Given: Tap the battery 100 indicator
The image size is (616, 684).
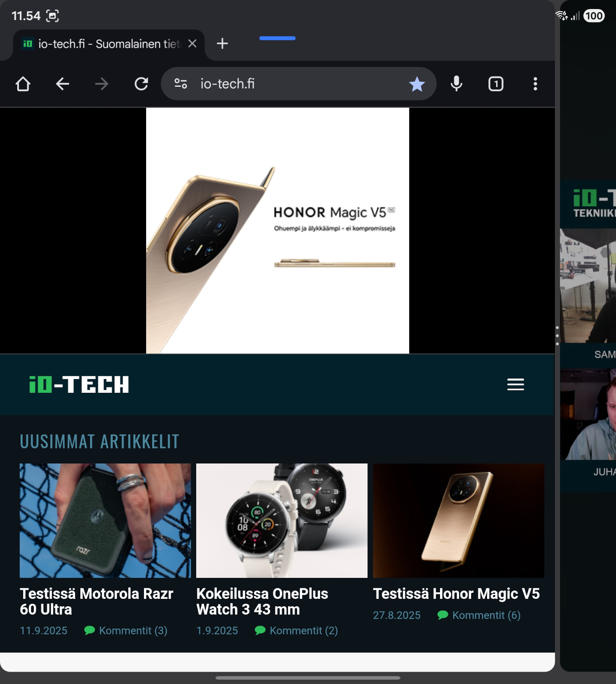Looking at the screenshot, I should 594,16.
